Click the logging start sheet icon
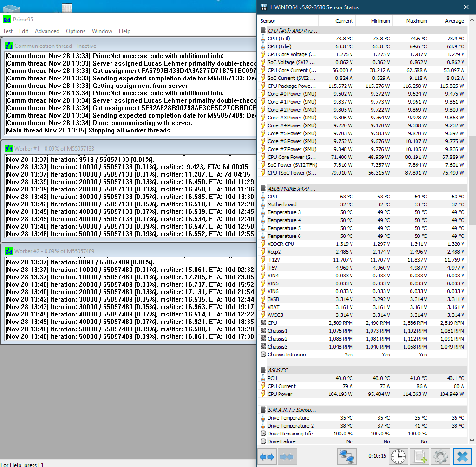 419,457
